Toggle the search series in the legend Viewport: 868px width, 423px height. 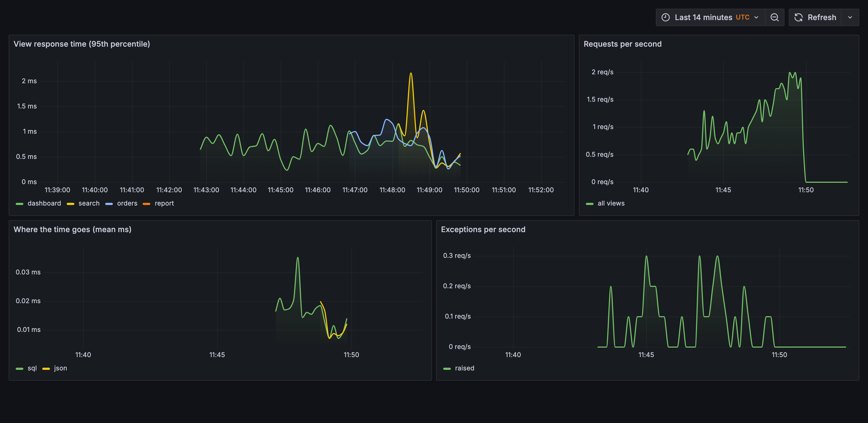[89, 203]
